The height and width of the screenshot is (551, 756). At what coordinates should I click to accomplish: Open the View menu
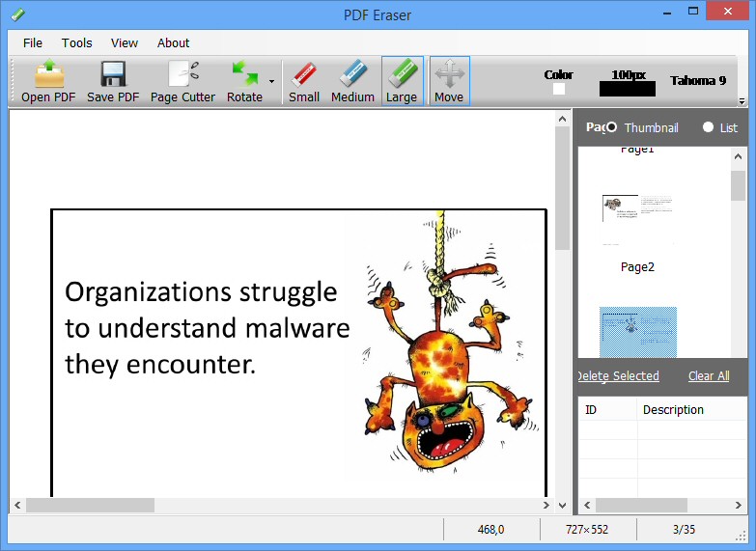(x=125, y=42)
